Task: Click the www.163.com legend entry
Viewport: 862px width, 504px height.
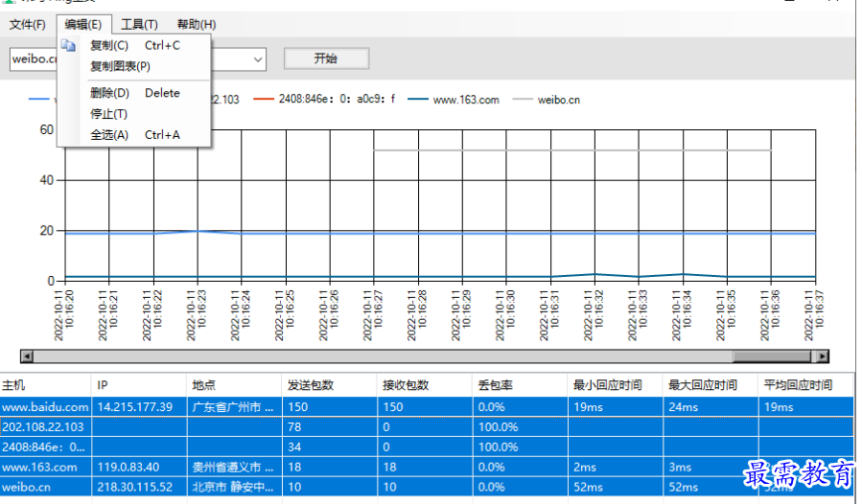Action: [454, 100]
